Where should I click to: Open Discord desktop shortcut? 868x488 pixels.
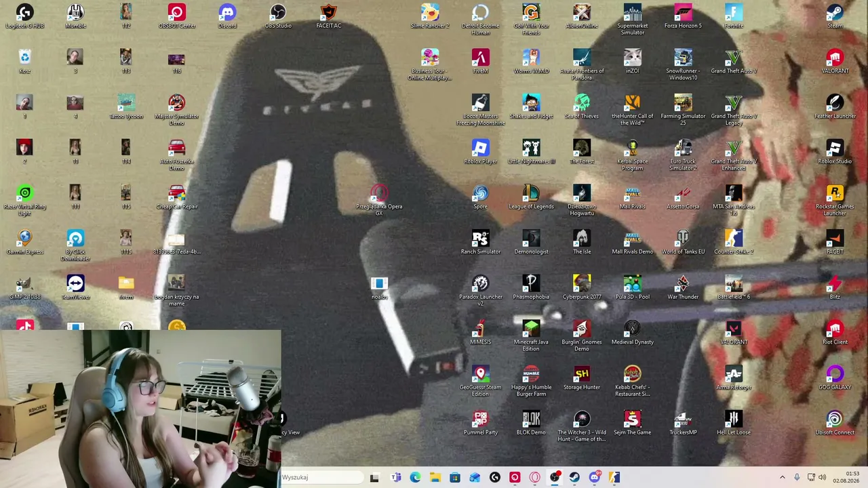click(x=227, y=16)
